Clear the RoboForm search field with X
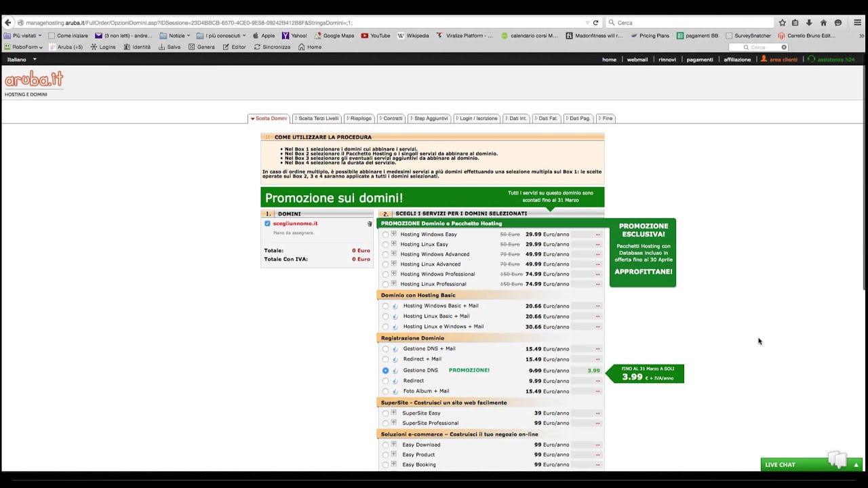Image resolution: width=868 pixels, height=488 pixels. 784,47
